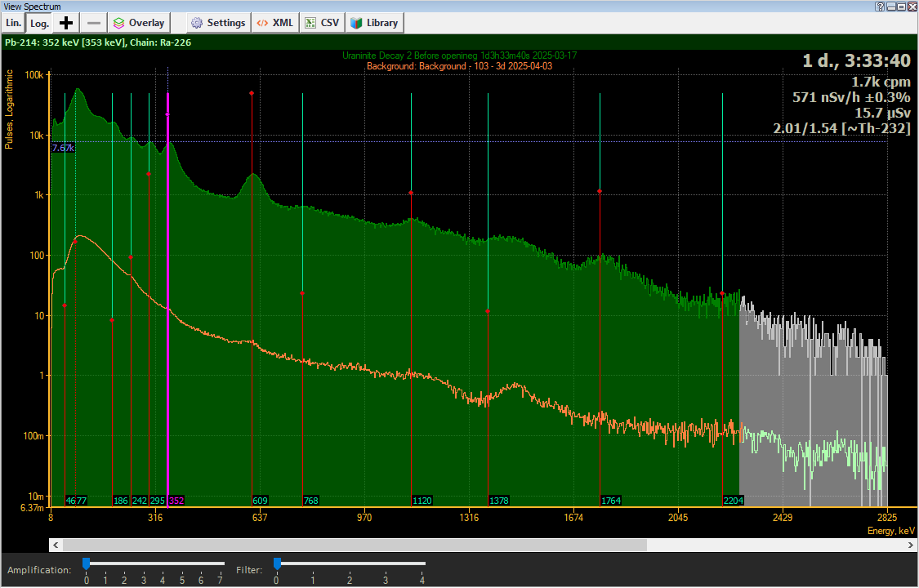Click the plus zoom-in icon
This screenshot has height=588, width=919.
67,23
